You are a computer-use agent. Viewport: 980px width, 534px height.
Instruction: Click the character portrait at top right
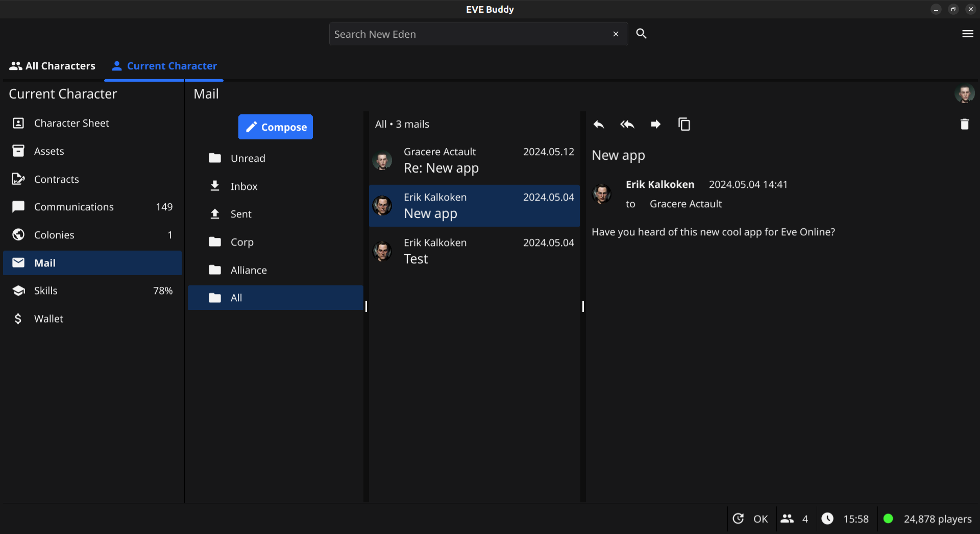[x=965, y=94]
